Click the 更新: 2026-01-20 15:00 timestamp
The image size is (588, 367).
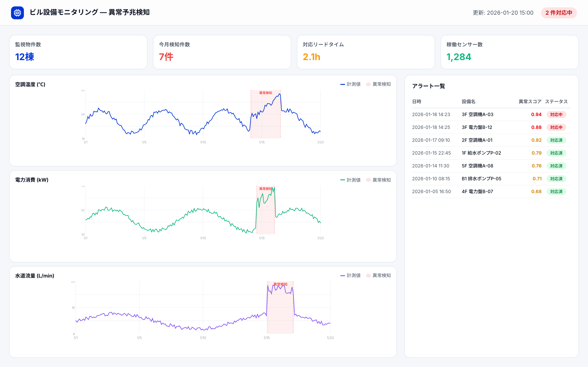503,13
